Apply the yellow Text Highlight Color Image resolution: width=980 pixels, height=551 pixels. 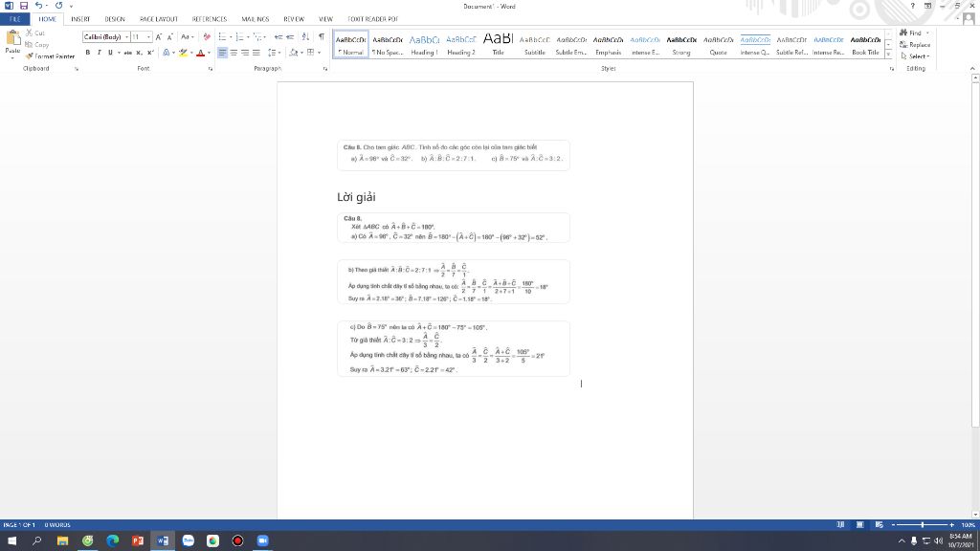coord(183,53)
